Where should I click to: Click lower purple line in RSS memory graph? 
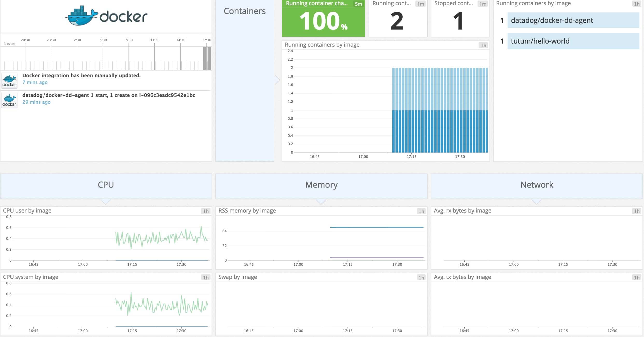377,258
